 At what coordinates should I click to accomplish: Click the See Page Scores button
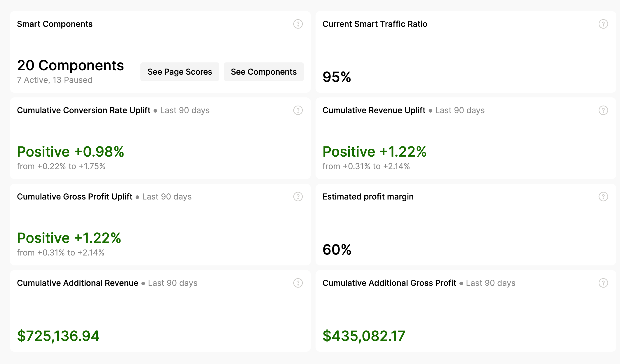pyautogui.click(x=180, y=72)
